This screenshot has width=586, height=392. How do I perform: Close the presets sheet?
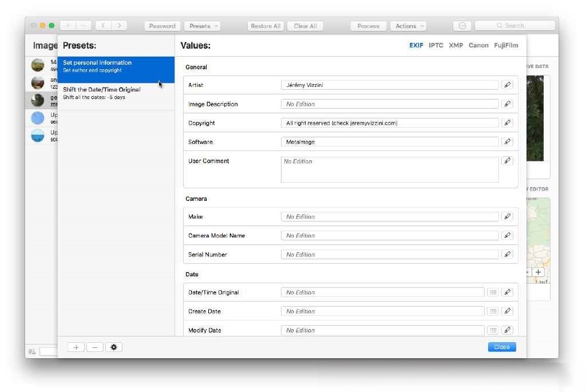501,347
